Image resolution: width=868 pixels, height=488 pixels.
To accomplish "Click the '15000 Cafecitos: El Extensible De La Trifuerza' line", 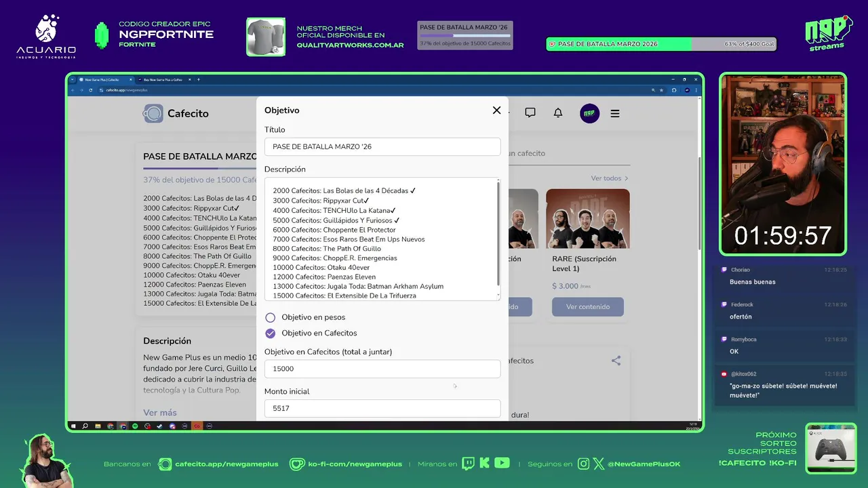I will 344,296.
